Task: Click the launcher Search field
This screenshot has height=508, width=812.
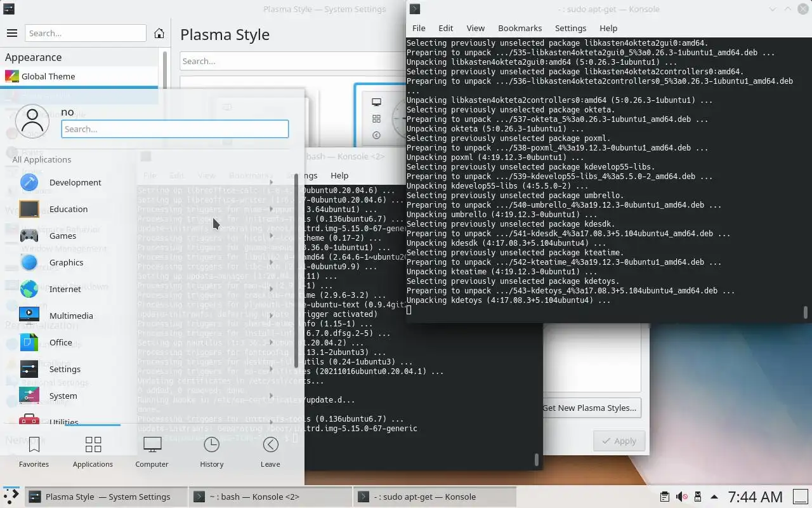Action: [175, 129]
